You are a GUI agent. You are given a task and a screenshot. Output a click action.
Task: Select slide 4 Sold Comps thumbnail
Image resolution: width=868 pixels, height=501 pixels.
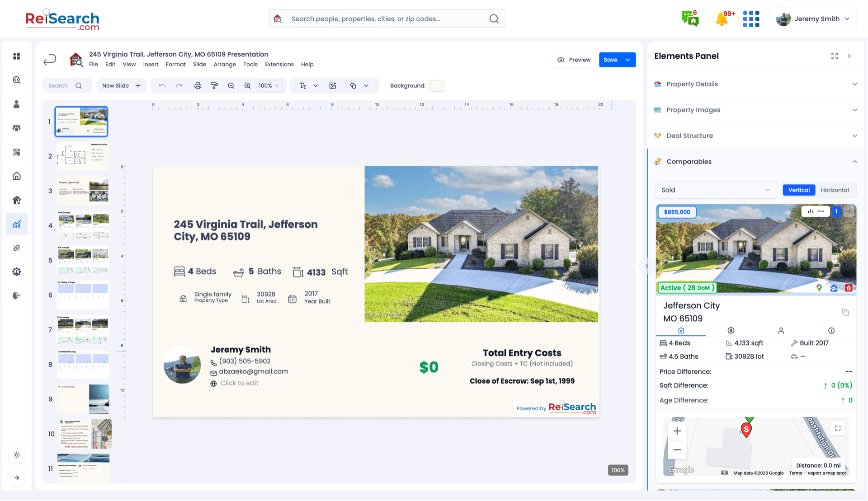[82, 225]
